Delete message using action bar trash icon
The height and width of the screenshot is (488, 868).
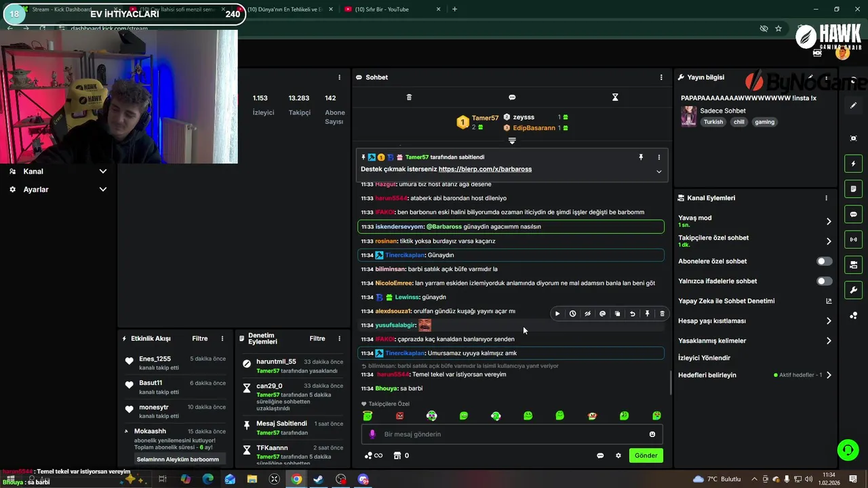tap(662, 314)
